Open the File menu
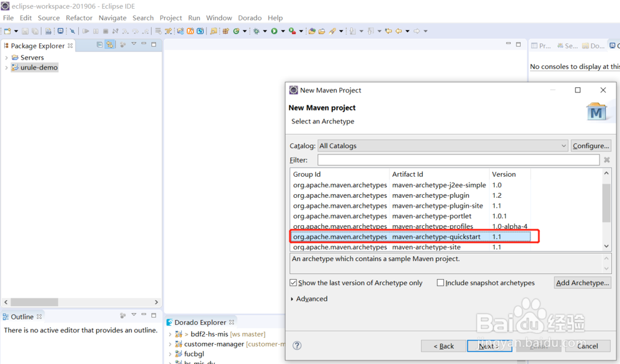620x364 pixels. (x=8, y=18)
